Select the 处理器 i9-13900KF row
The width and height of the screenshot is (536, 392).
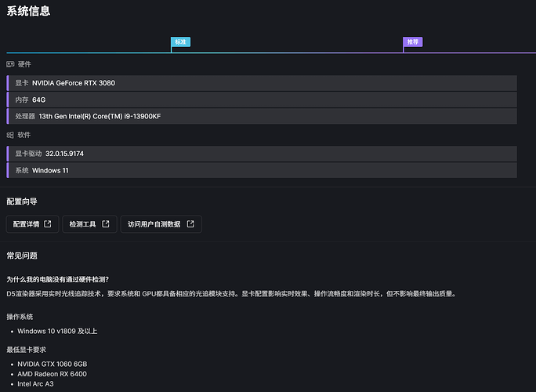pos(262,116)
